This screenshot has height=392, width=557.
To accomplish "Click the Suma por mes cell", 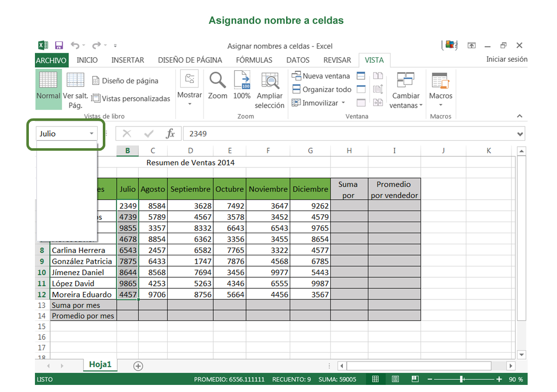I will point(84,306).
